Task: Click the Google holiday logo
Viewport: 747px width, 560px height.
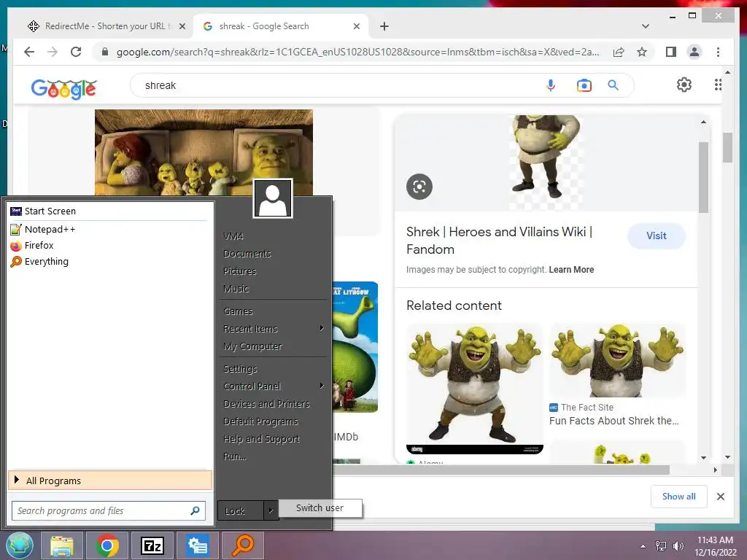Action: click(64, 88)
